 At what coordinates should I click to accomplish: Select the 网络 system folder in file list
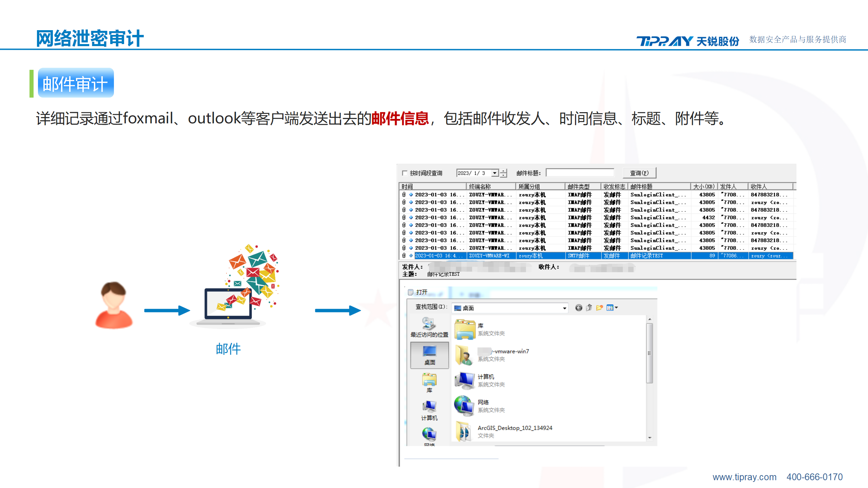(480, 406)
